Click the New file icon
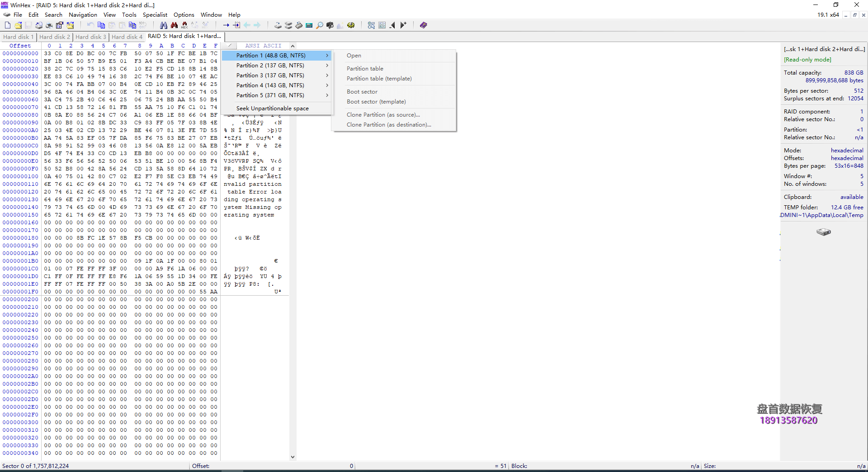868x472 pixels. click(8, 25)
